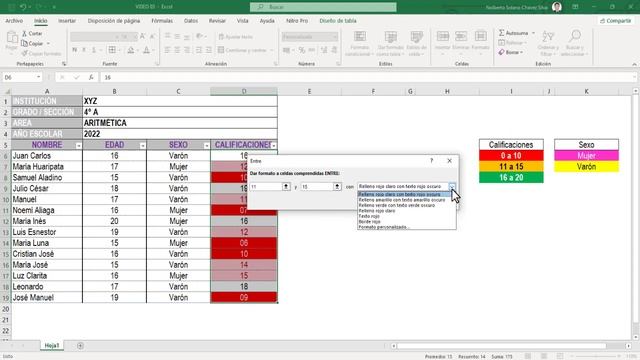640x360 pixels.
Task: Click the Compartir button
Action: (616, 21)
